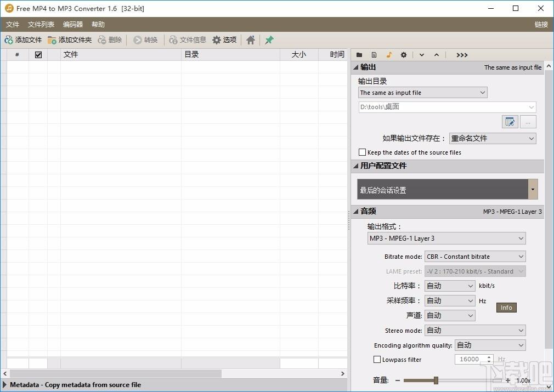The height and width of the screenshot is (392, 554).
Task: Click the Links (链接) menu at right
Action: click(541, 24)
